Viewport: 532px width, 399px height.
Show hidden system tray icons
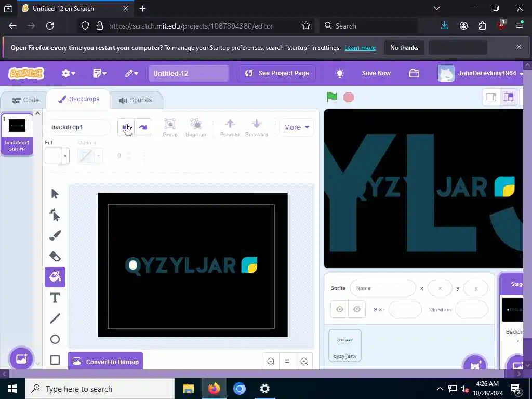(x=440, y=389)
